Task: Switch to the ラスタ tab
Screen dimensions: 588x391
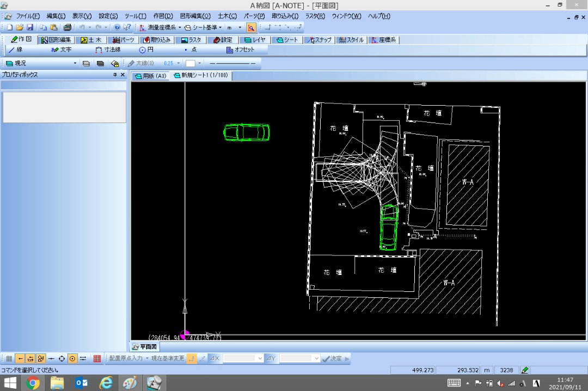Action: tap(191, 40)
